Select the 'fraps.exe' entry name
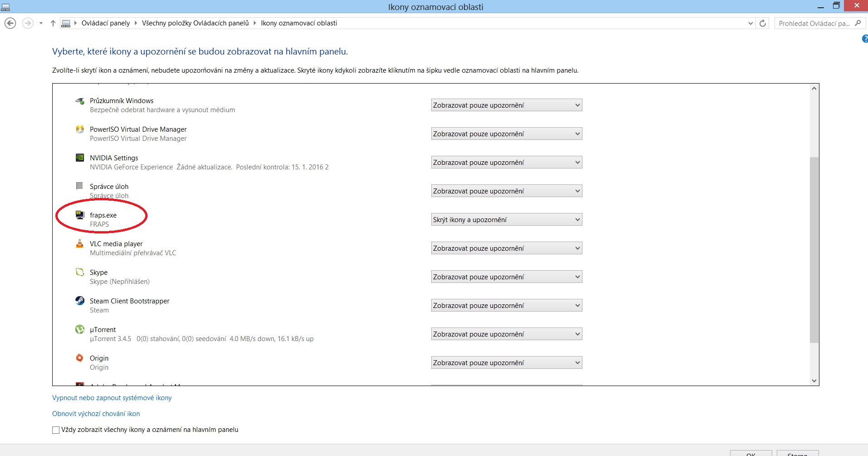Image resolution: width=868 pixels, height=456 pixels. tap(103, 215)
